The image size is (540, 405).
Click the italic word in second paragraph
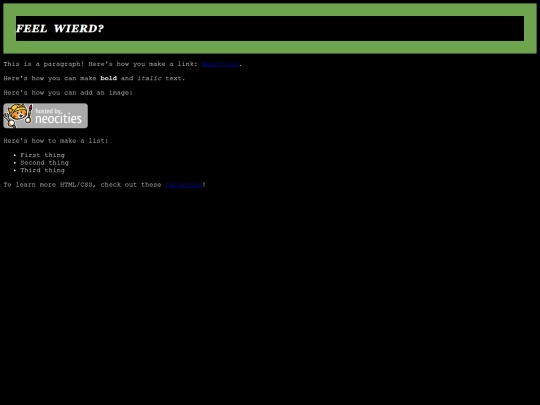[149, 78]
